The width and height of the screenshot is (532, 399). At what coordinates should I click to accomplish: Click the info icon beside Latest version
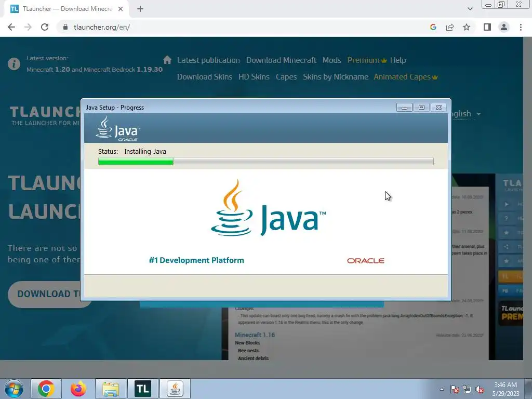point(14,64)
